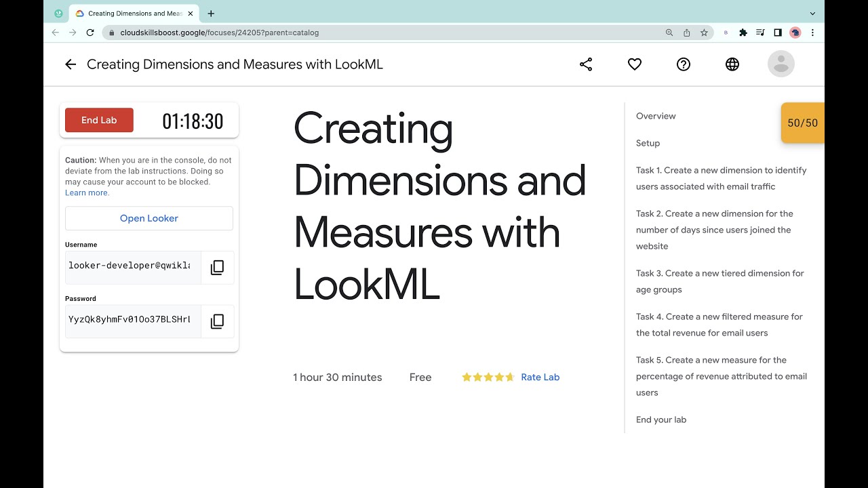
Task: Open the help question mark icon
Action: [x=684, y=64]
